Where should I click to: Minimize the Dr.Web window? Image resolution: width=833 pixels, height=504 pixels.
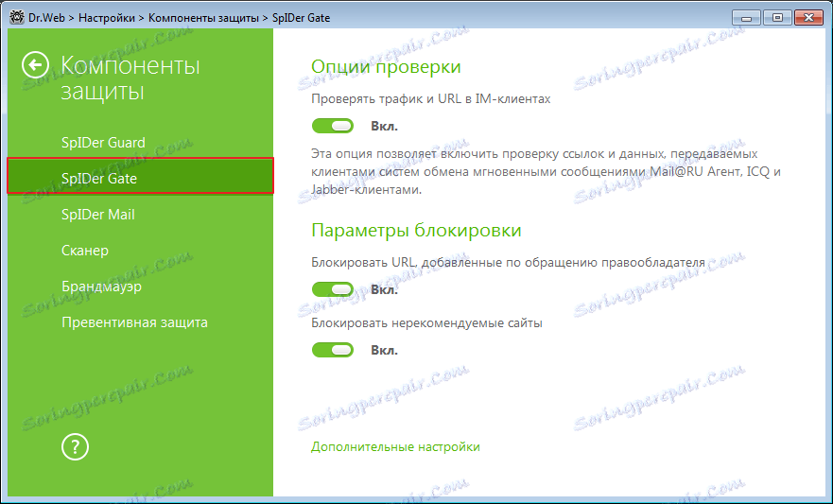click(x=746, y=18)
